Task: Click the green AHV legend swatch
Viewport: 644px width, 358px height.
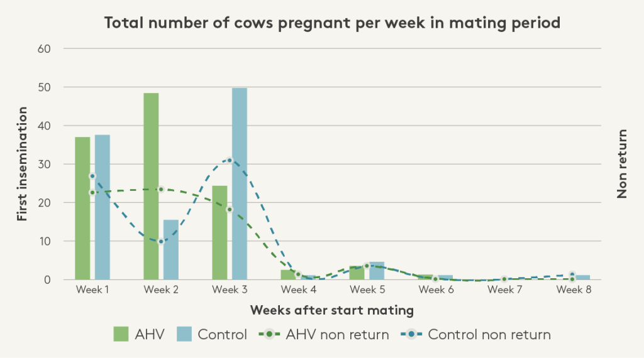Action: (121, 334)
